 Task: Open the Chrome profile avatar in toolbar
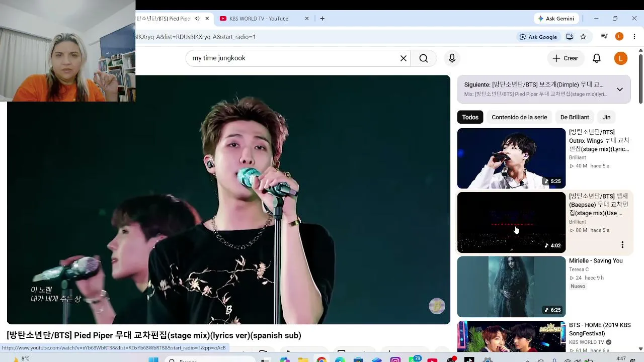[619, 37]
